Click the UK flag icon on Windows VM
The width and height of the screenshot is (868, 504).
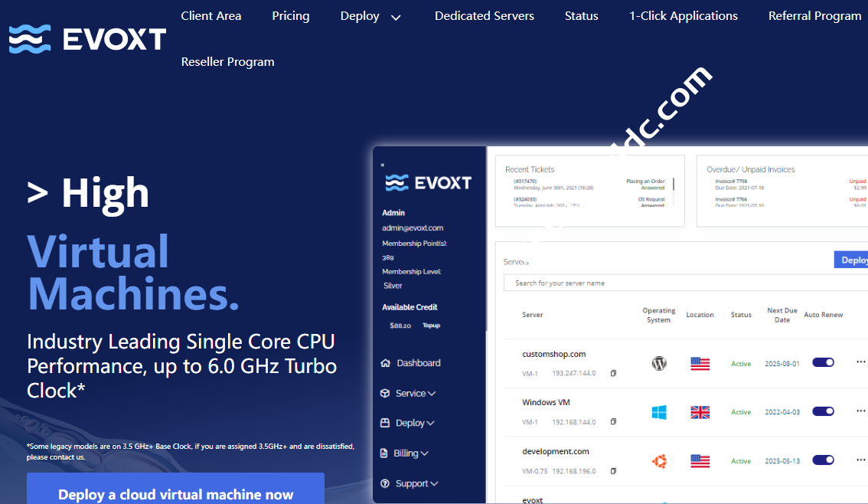700,412
